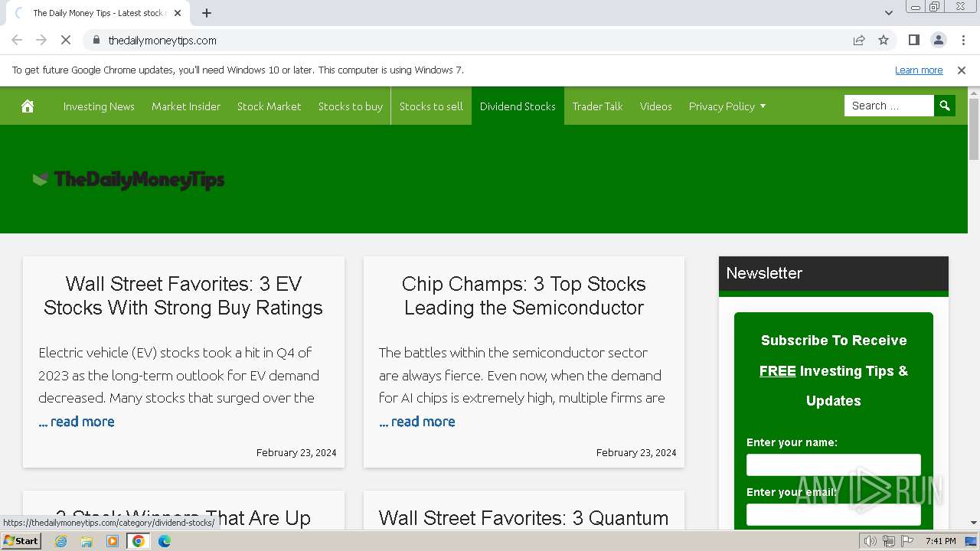View site information lock icon
The width and height of the screenshot is (980, 551).
pos(96,41)
